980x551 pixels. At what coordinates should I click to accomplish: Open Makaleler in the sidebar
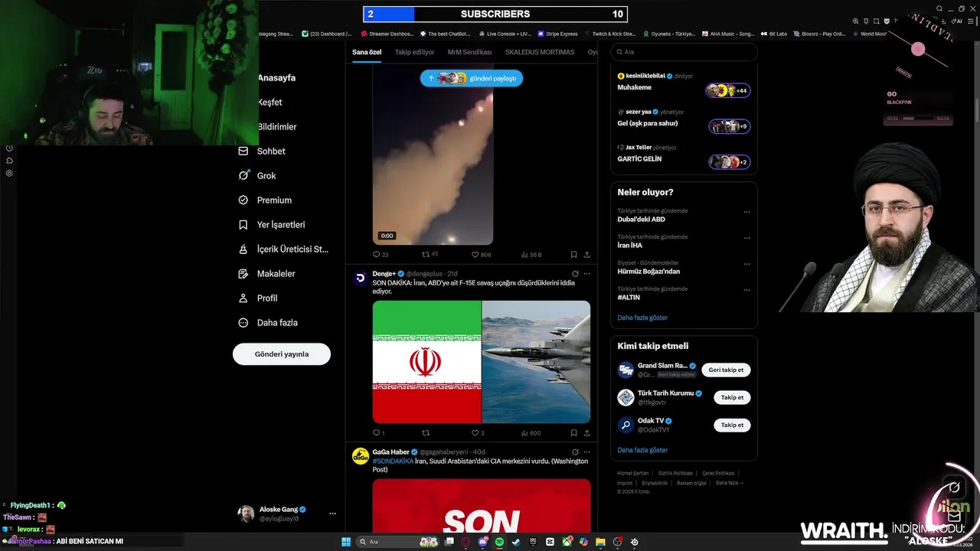[x=266, y=274]
